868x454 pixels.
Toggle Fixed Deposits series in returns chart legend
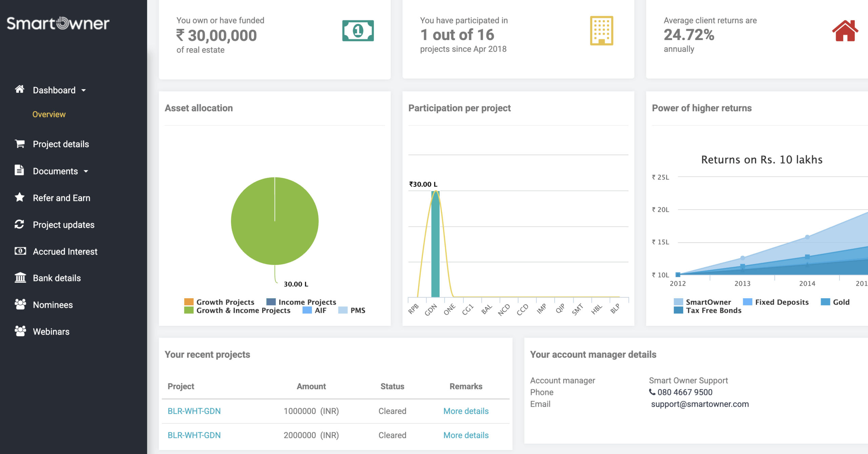point(782,302)
